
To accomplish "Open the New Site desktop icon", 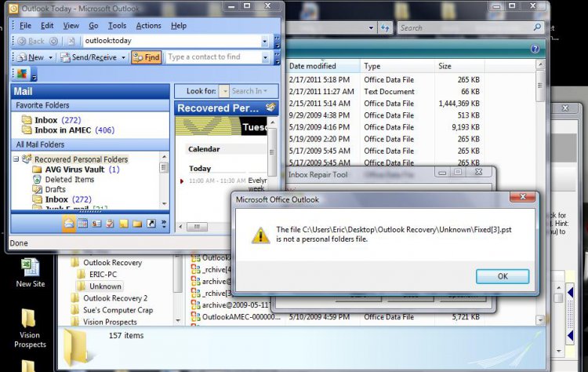I will 31,272.
